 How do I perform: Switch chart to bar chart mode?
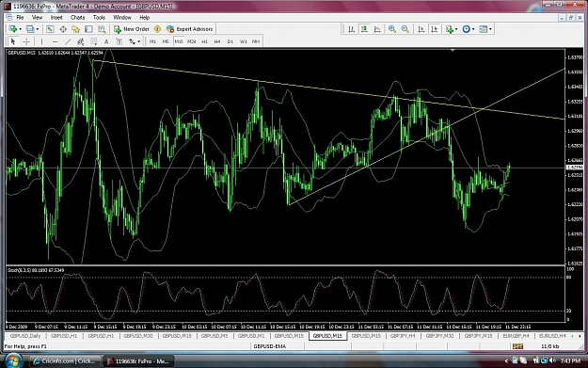coord(351,29)
